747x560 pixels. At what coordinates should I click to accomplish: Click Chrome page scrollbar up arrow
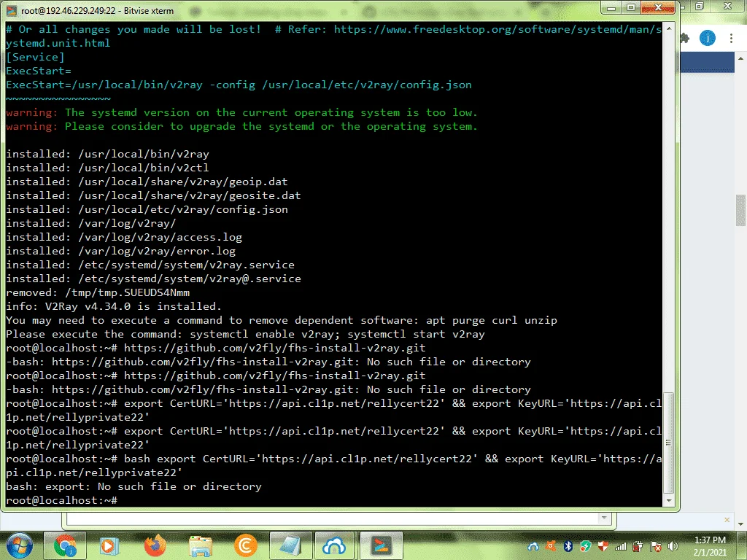point(741,58)
